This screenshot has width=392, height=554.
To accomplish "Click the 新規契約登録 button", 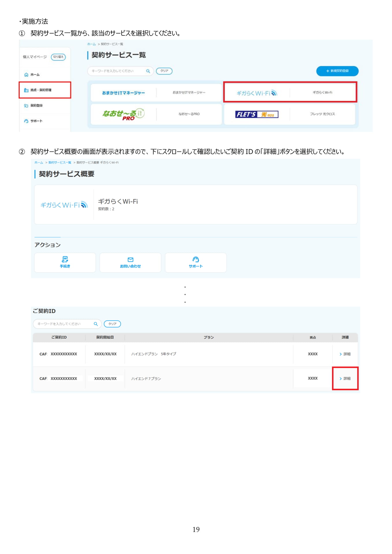I will tap(337, 71).
